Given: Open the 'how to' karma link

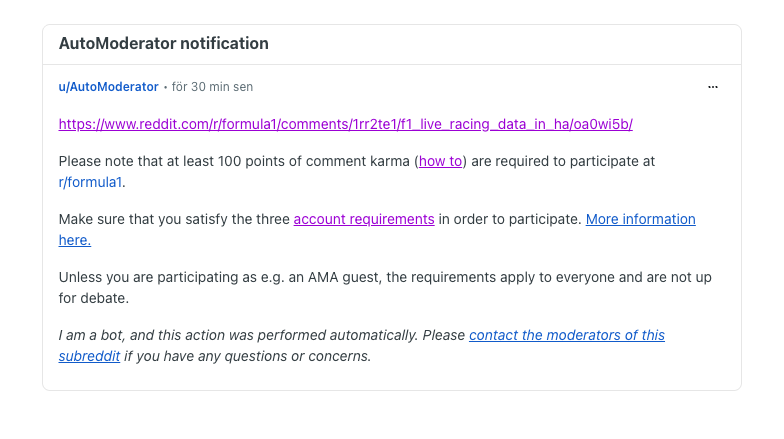Looking at the screenshot, I should 440,161.
